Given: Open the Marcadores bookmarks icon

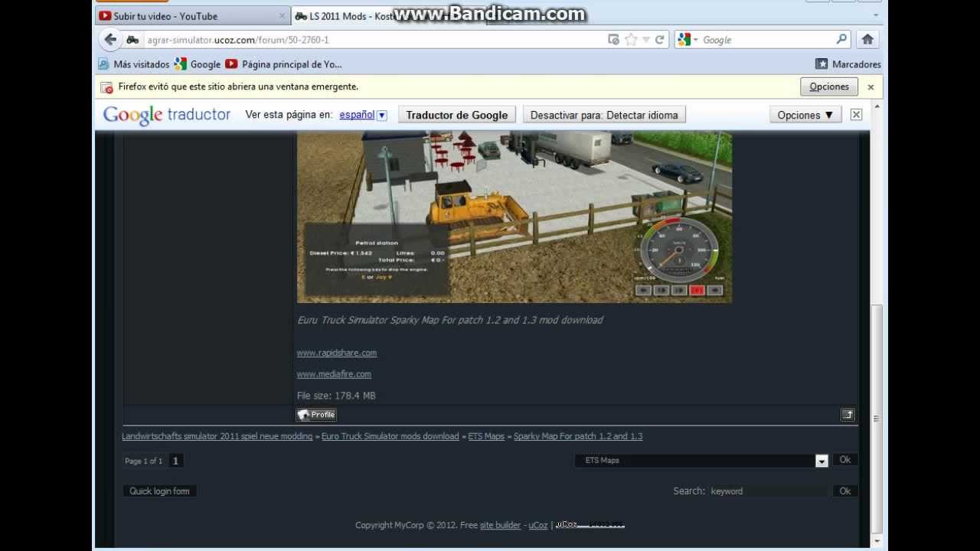Looking at the screenshot, I should click(822, 64).
